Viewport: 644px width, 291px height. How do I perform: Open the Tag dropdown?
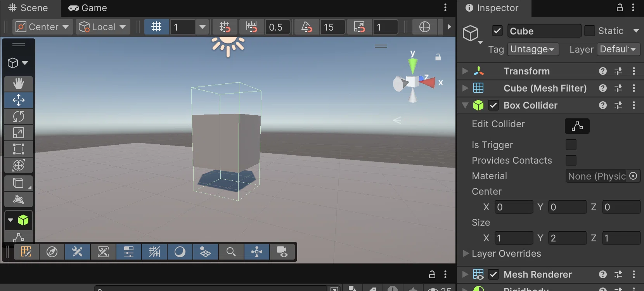(x=533, y=49)
